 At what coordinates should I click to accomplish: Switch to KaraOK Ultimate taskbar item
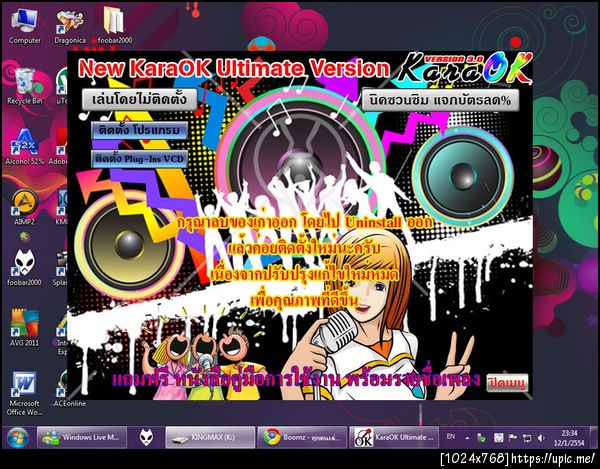pos(394,437)
